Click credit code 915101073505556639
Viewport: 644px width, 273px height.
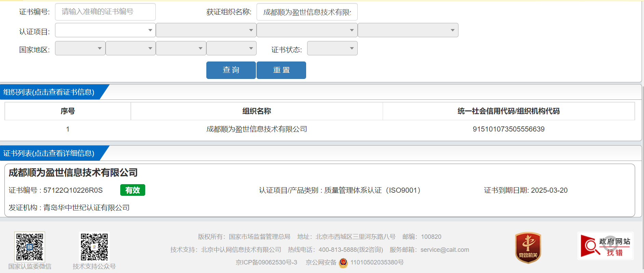509,129
